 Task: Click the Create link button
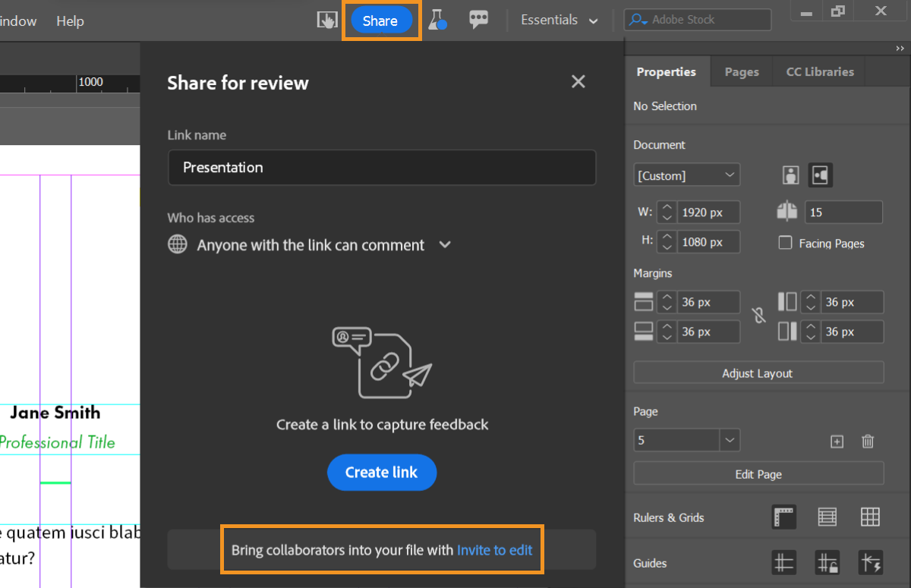pyautogui.click(x=382, y=472)
